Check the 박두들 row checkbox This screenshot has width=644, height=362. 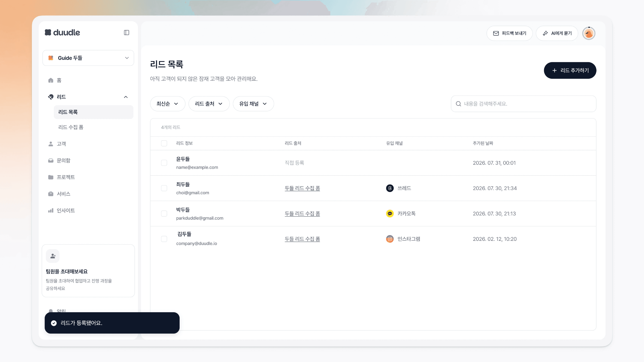click(164, 214)
